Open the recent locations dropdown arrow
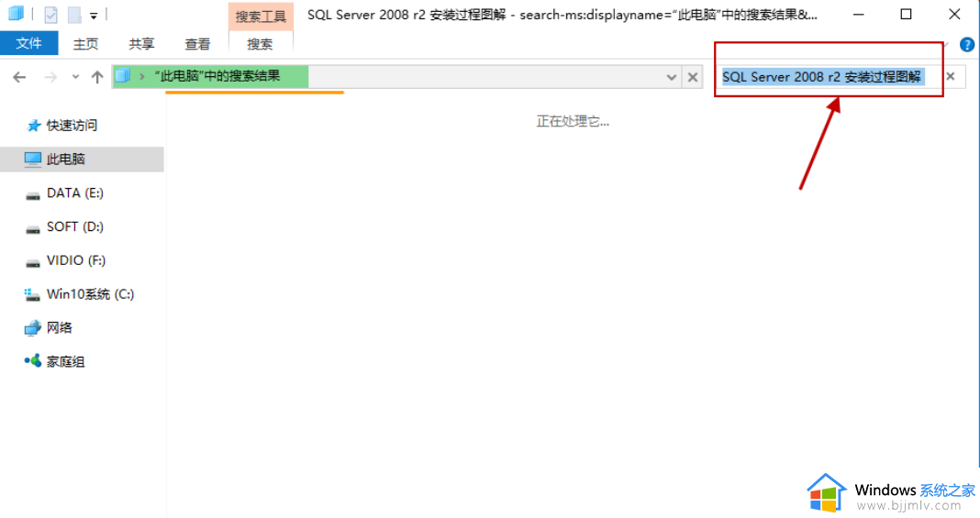Screen dimensions: 980x518 75,77
